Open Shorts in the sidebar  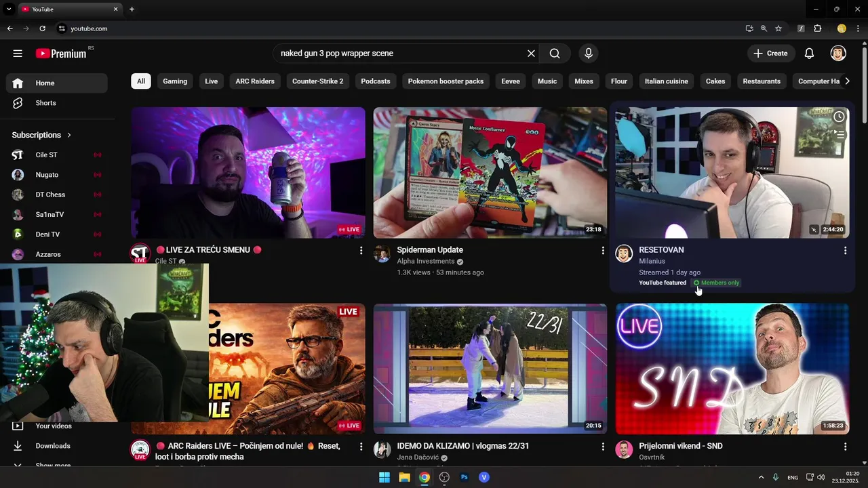coord(57,103)
